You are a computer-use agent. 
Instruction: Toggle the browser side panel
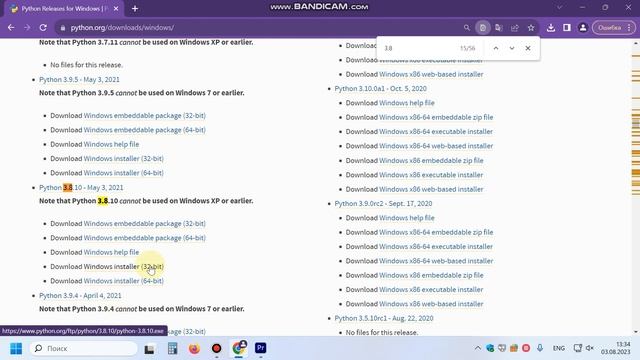click(567, 28)
